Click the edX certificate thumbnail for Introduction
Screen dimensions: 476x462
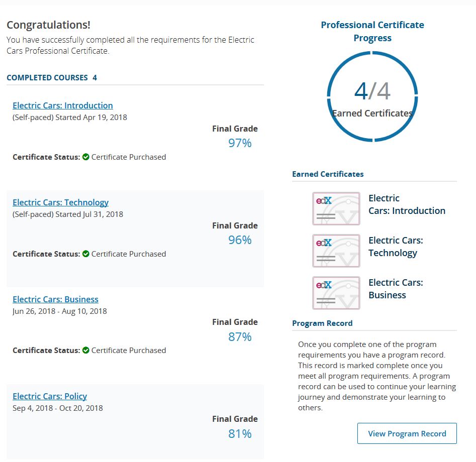coord(336,208)
